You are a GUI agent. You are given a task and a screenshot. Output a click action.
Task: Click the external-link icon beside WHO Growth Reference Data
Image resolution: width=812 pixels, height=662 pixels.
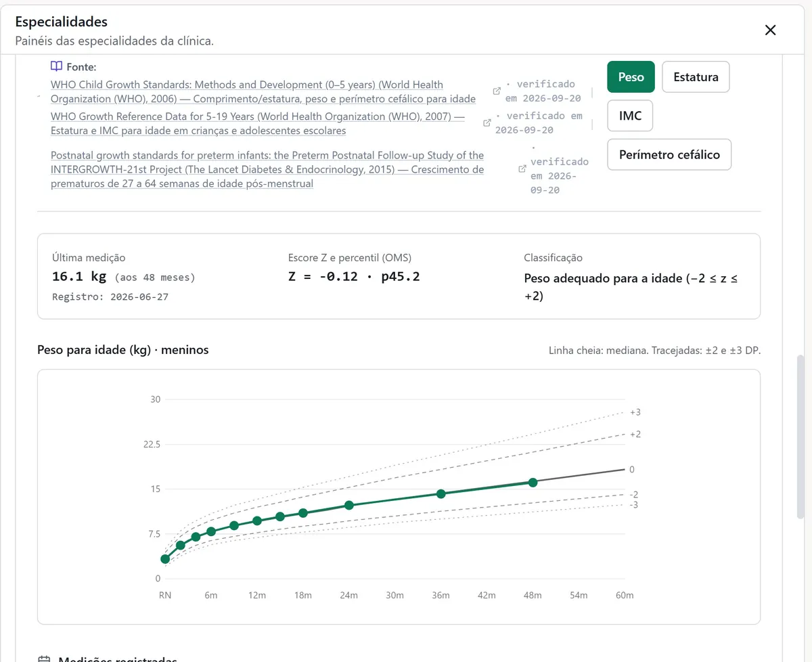pyautogui.click(x=487, y=123)
